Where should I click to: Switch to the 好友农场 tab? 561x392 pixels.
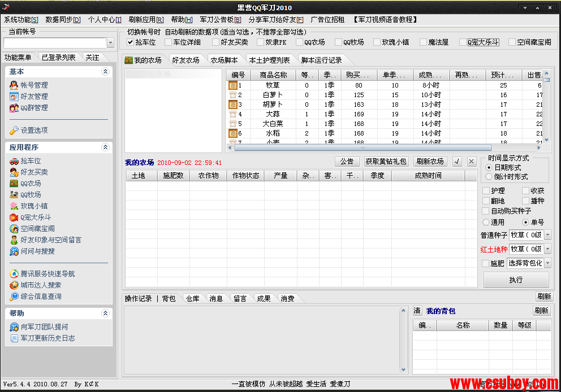[185, 60]
